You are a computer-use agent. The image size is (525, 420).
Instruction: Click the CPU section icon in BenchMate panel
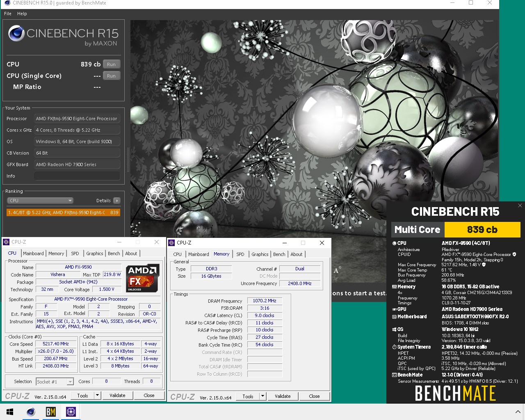click(395, 243)
